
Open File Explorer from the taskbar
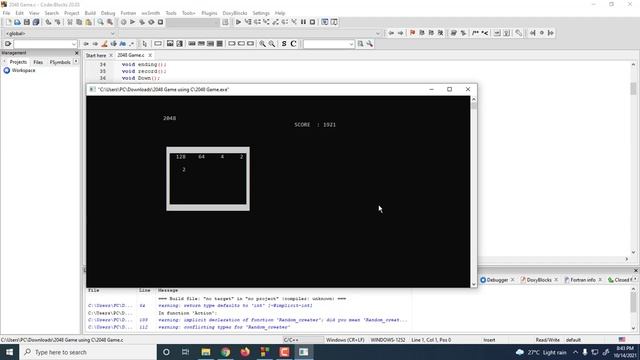pos(206,352)
